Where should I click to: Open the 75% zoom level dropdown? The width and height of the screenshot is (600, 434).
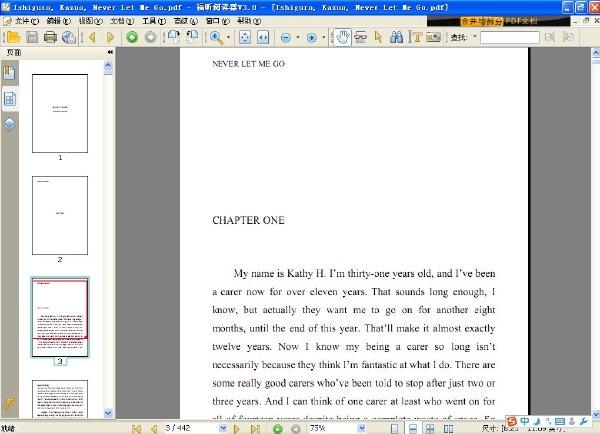[361, 428]
